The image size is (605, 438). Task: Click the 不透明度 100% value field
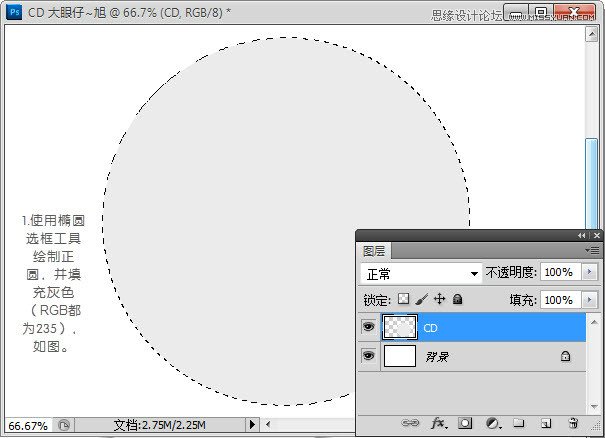click(x=561, y=272)
